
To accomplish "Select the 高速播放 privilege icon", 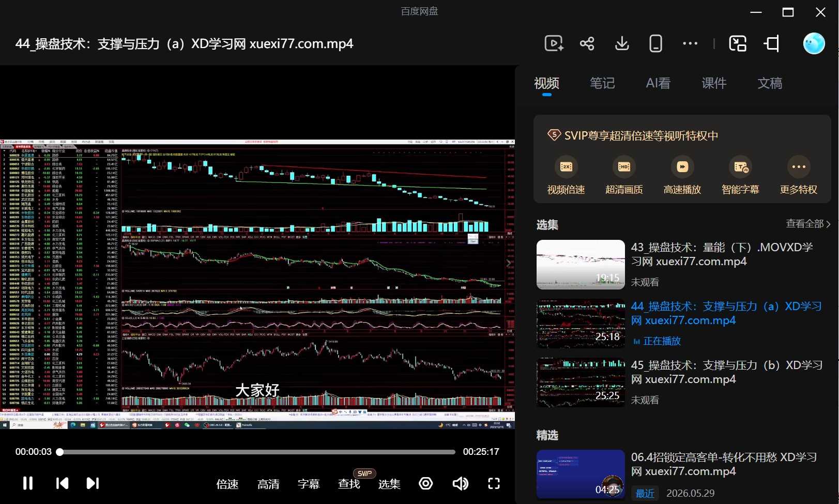I will 682,166.
